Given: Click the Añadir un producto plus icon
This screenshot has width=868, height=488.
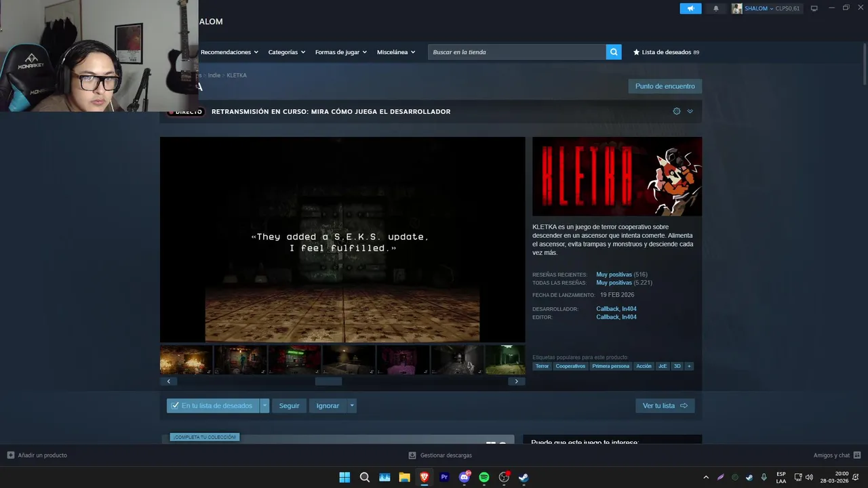Looking at the screenshot, I should point(10,455).
